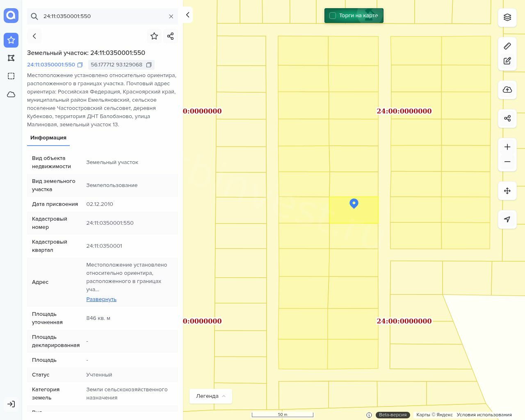Go back with the arrow button
Screen dimensions: 525x420
click(x=34, y=36)
